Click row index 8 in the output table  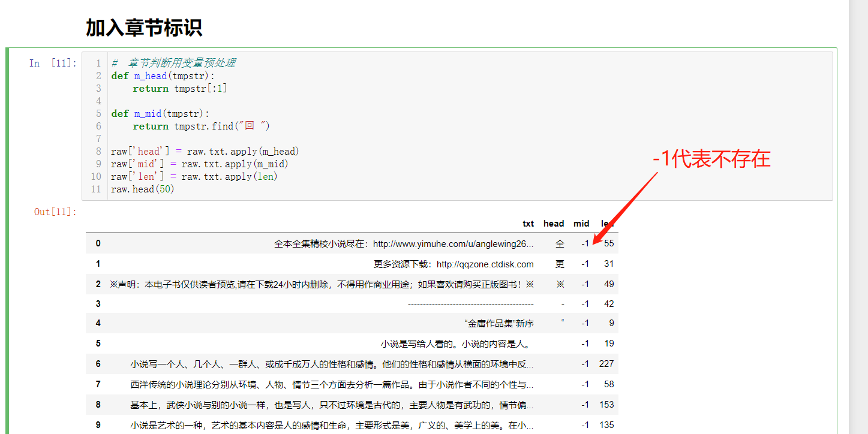click(x=98, y=405)
